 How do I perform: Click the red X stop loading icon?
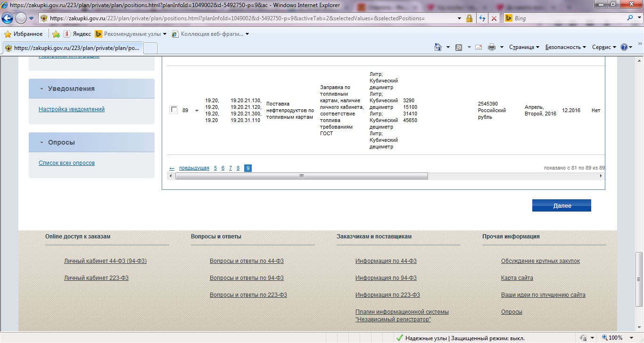pyautogui.click(x=494, y=18)
